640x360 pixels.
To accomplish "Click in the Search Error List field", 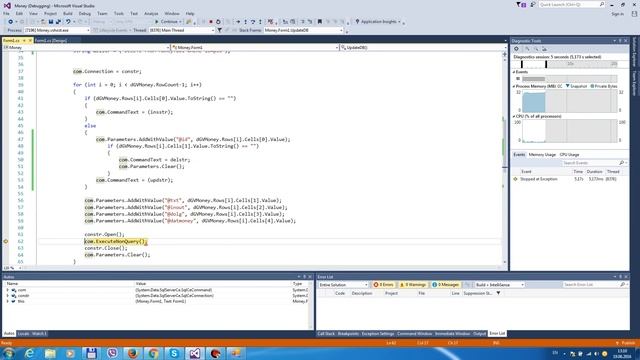I will [594, 284].
